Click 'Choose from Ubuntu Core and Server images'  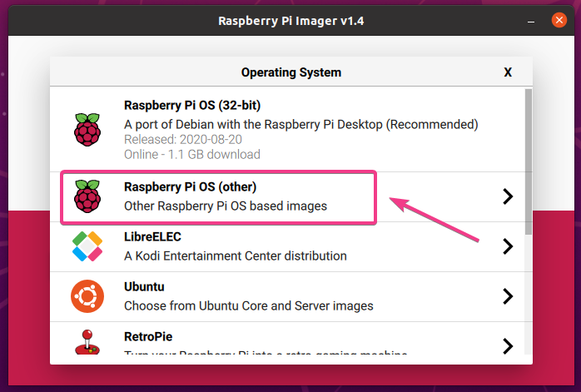click(x=249, y=306)
